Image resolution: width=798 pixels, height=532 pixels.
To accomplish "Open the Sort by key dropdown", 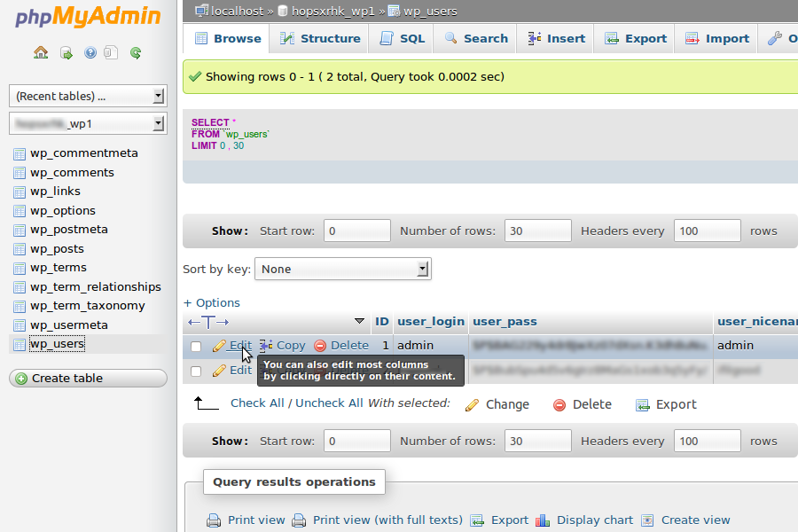I will pyautogui.click(x=342, y=269).
